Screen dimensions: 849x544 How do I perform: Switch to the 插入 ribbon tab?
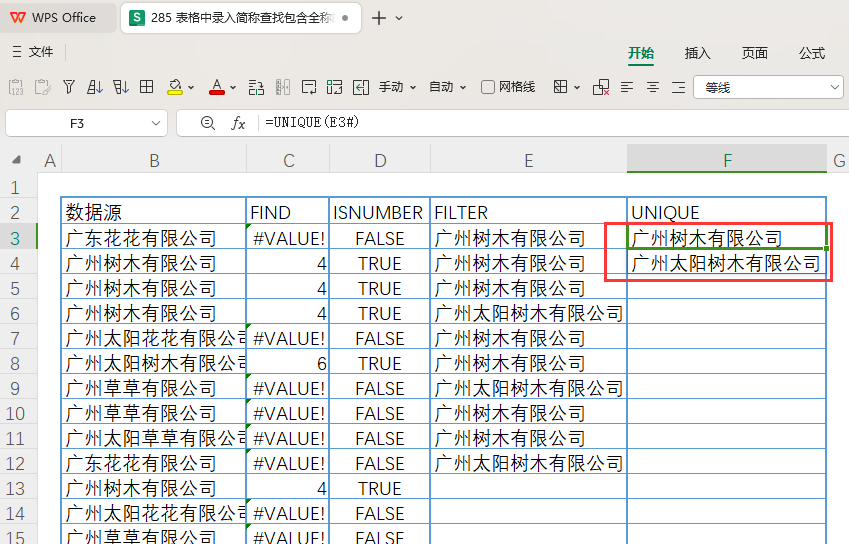point(698,53)
